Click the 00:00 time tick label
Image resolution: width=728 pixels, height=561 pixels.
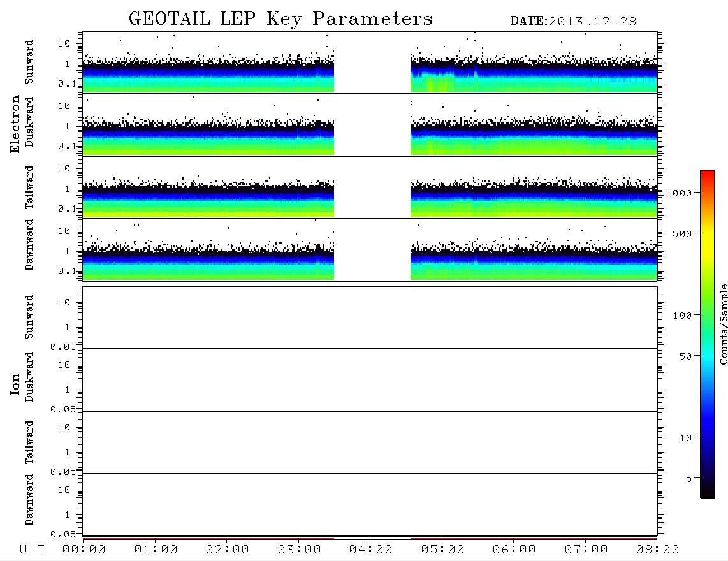(84, 550)
